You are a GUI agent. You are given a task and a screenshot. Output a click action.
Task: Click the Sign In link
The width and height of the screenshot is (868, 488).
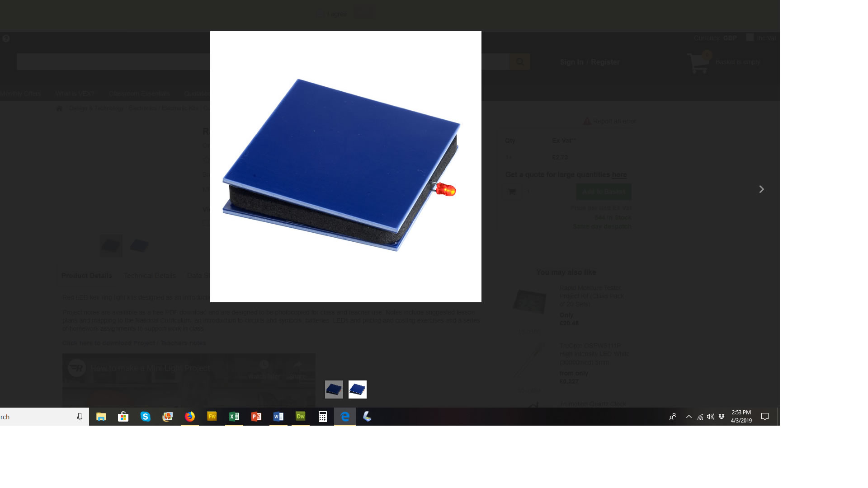[x=571, y=62]
